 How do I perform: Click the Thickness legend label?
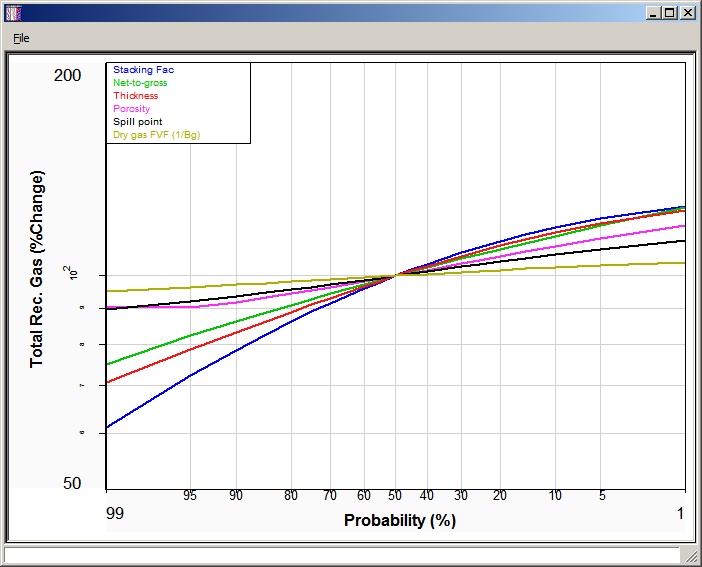click(135, 96)
